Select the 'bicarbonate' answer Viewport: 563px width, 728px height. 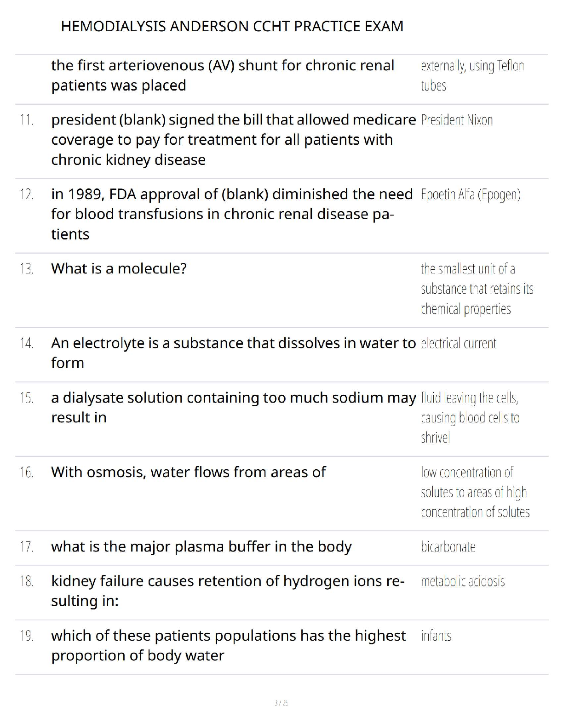[448, 546]
